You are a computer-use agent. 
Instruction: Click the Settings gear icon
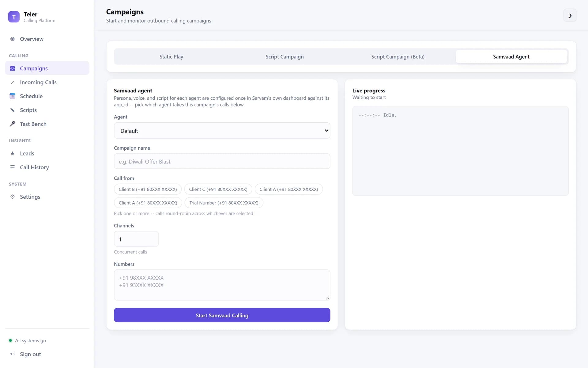tap(13, 197)
